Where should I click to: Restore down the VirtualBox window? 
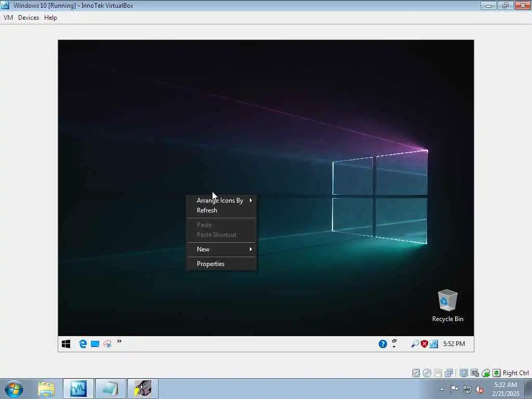(x=506, y=5)
